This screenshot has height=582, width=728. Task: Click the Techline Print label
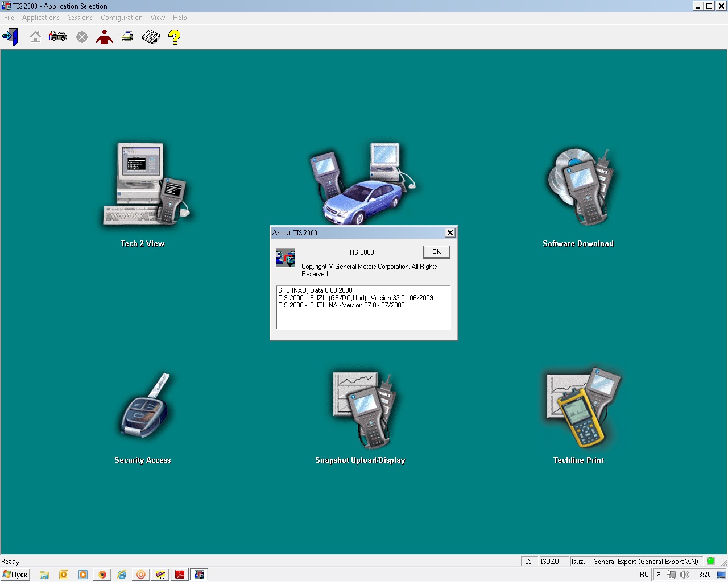578,460
